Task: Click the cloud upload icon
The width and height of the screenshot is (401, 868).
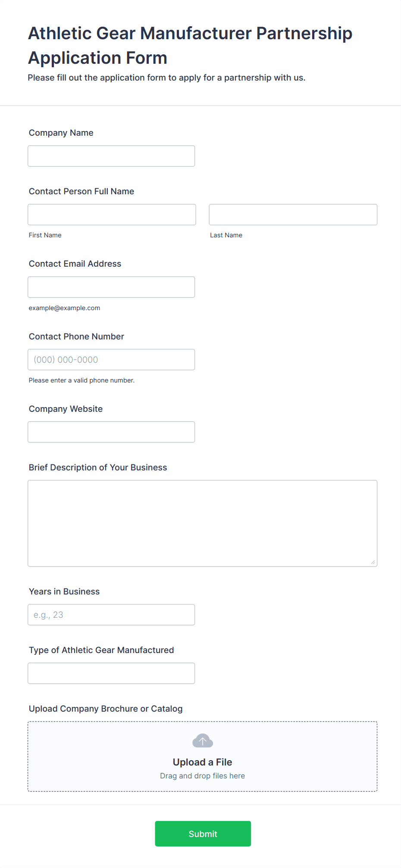Action: click(x=202, y=741)
